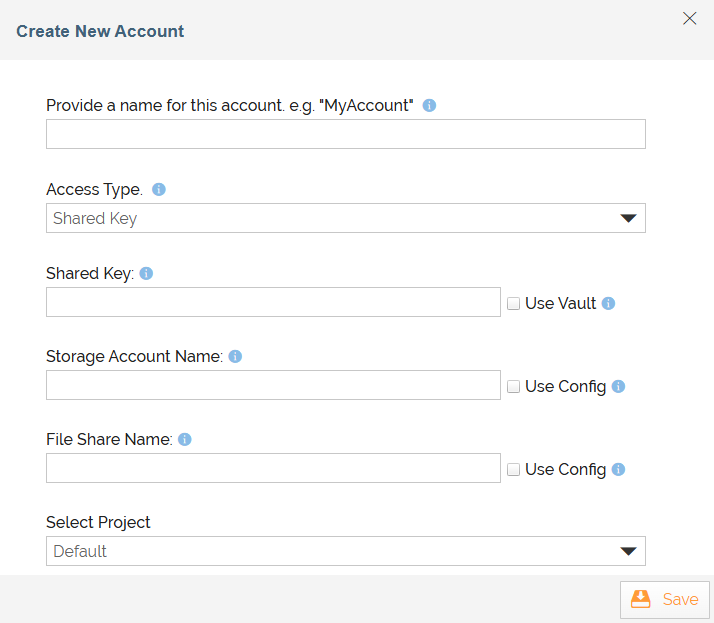
Task: Enable the Use Vault checkbox
Action: [514, 303]
